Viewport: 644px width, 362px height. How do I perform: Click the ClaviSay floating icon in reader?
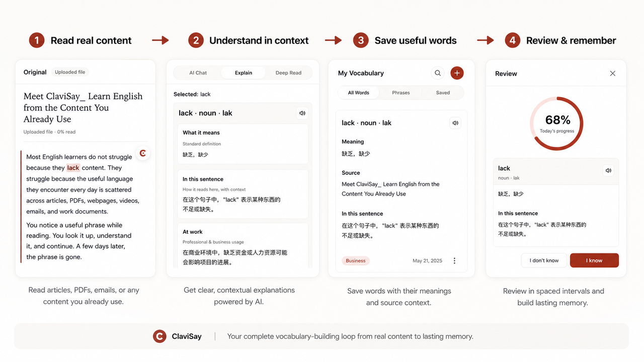click(x=143, y=153)
